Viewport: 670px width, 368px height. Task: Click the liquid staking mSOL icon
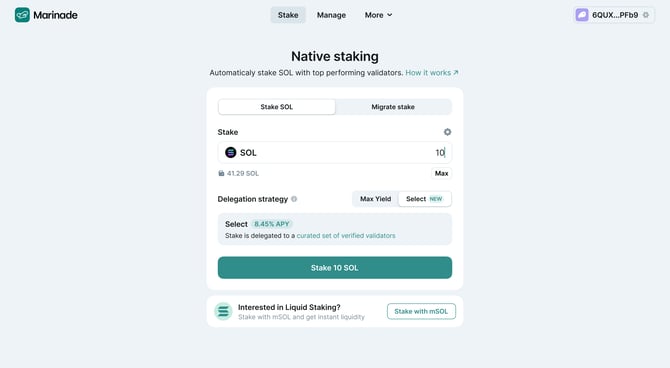coord(223,312)
